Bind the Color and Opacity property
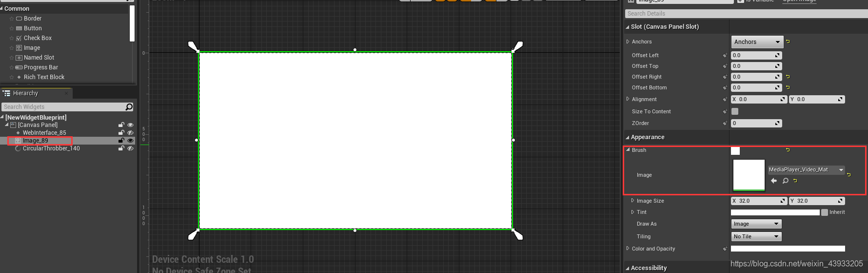 tap(725, 249)
